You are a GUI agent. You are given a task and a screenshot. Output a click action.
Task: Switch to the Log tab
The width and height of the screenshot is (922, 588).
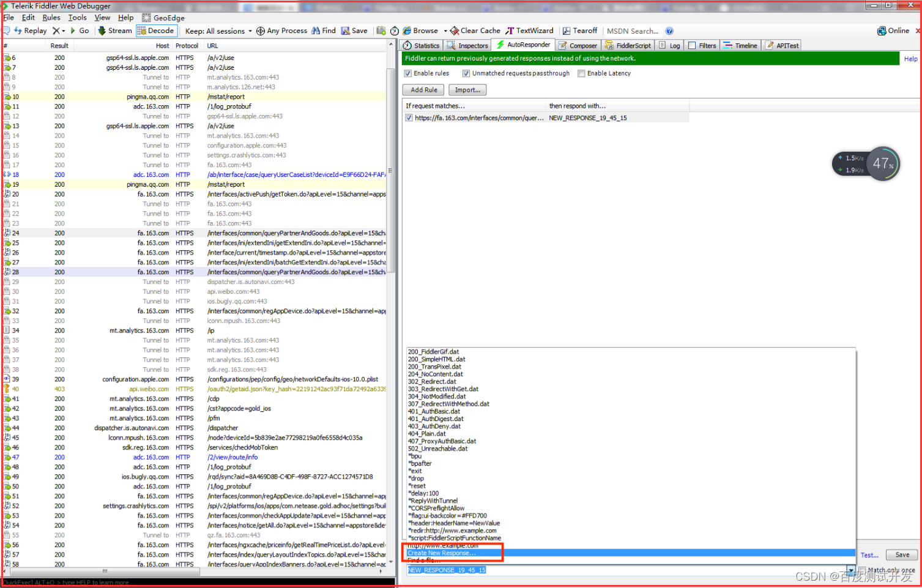coord(669,45)
